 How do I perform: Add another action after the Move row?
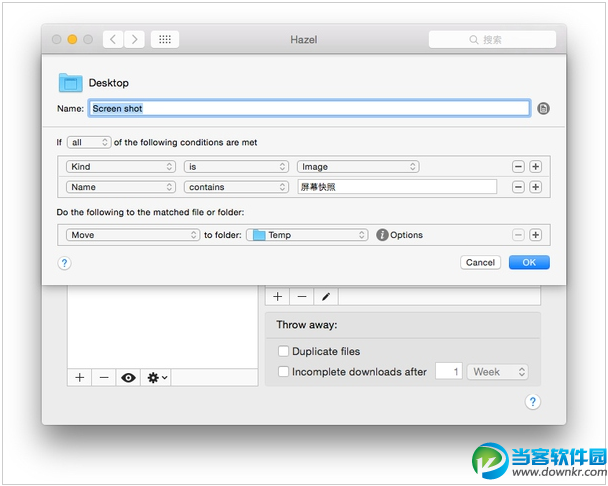click(535, 235)
